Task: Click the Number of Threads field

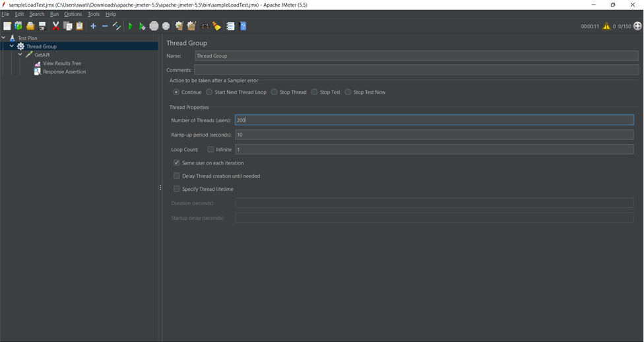Action: pyautogui.click(x=435, y=120)
